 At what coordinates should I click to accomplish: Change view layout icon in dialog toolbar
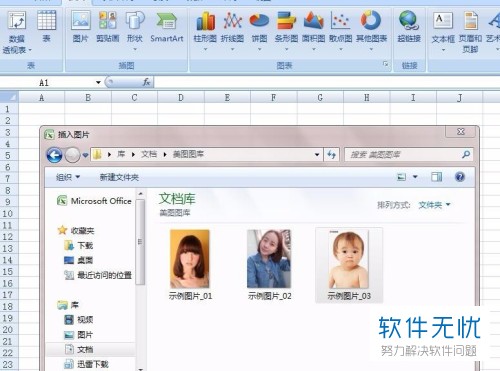pyautogui.click(x=401, y=177)
